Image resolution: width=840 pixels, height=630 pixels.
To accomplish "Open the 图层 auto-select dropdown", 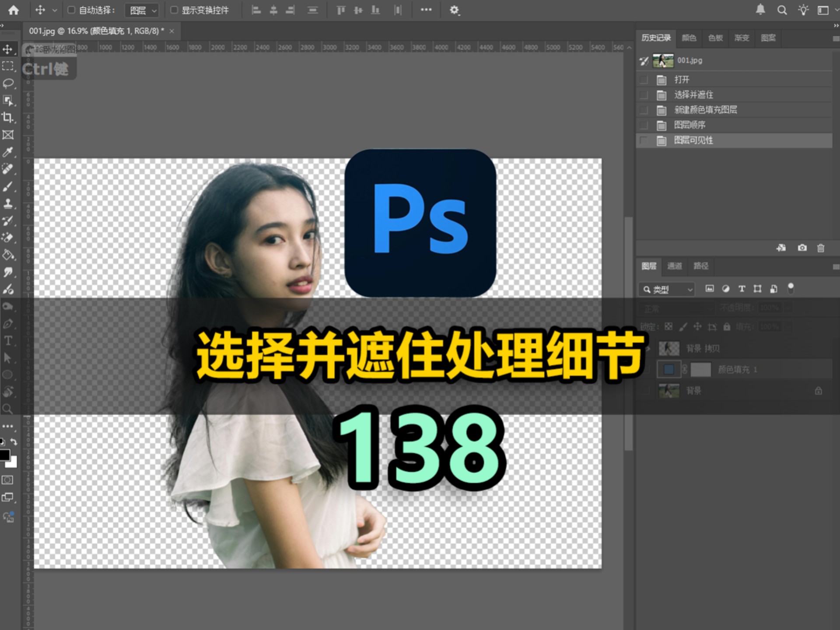I will (142, 10).
